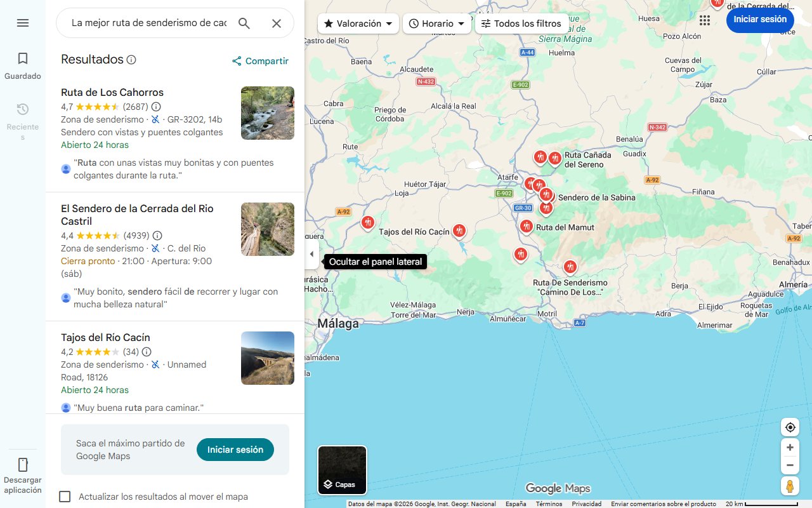
Task: Open the main menu hamburger icon
Action: tap(23, 23)
